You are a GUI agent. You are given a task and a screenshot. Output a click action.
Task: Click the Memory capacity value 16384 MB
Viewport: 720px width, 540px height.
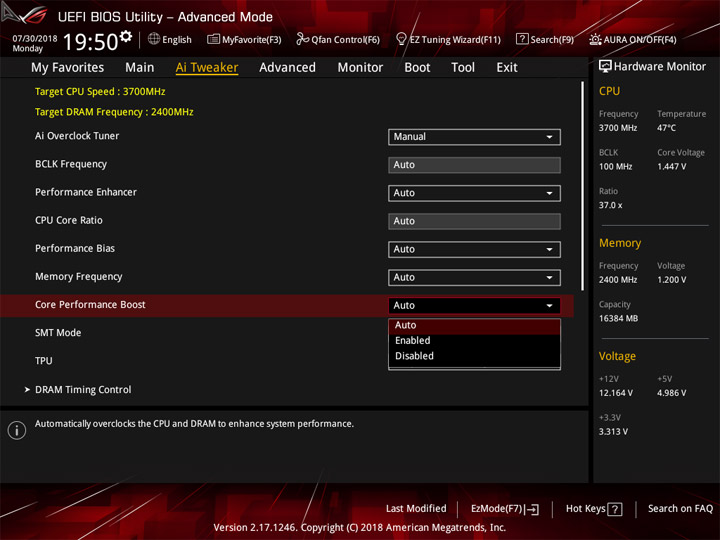tap(618, 319)
